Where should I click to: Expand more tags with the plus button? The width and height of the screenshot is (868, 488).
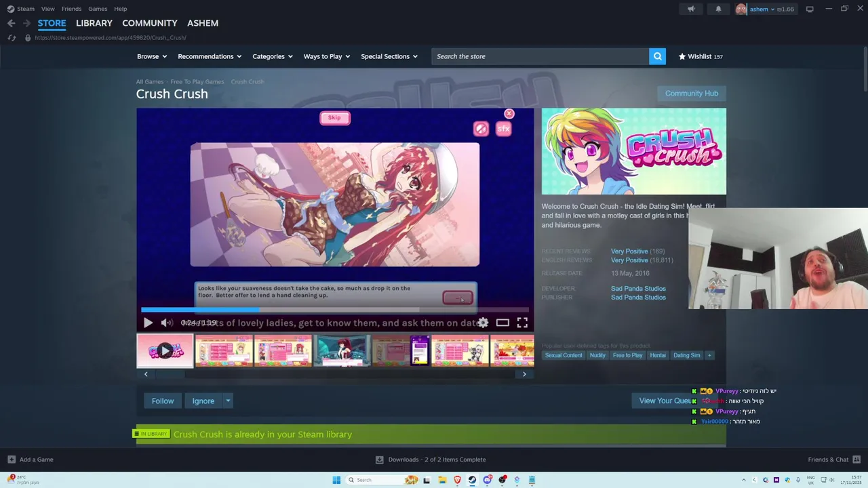[709, 355]
